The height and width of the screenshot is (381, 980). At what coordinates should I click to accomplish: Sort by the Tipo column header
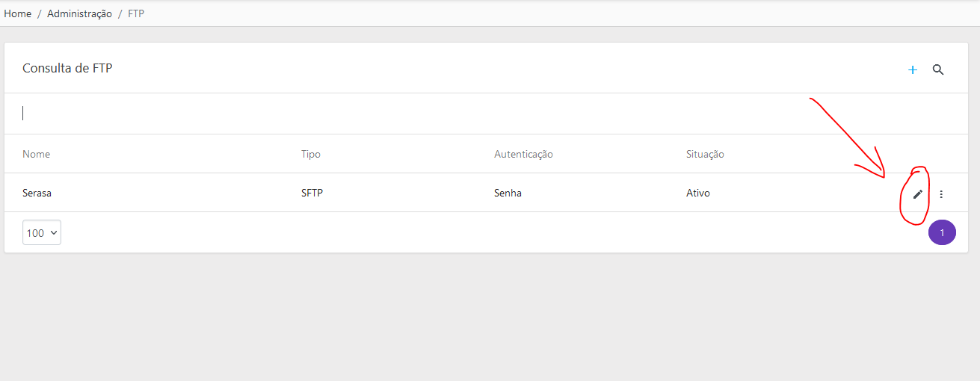(311, 154)
